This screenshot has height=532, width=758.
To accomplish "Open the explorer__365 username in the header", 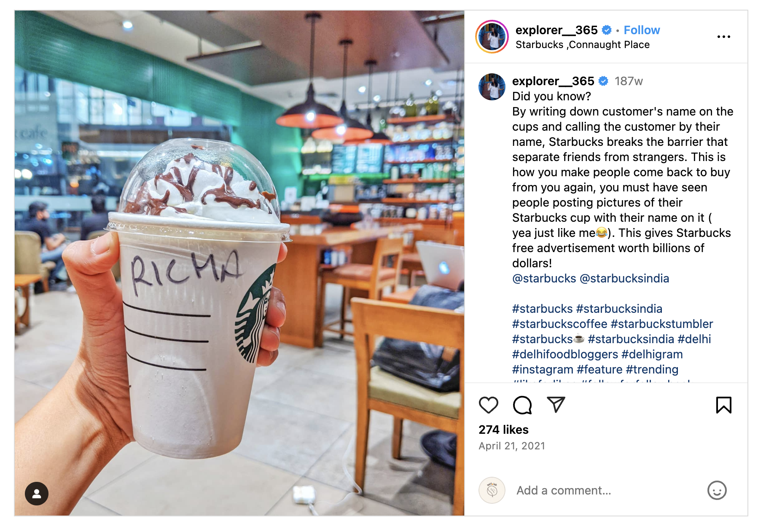I will point(556,30).
